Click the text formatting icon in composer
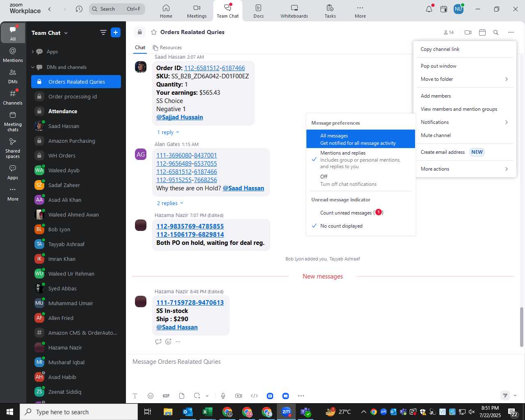Viewport: 525px width, 420px height. click(135, 396)
